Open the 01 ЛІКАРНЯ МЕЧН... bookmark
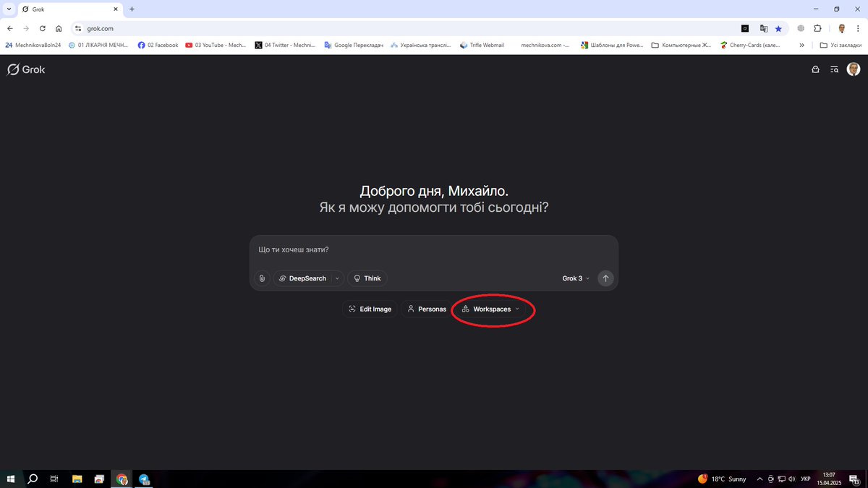Image resolution: width=868 pixels, height=488 pixels. (x=98, y=45)
